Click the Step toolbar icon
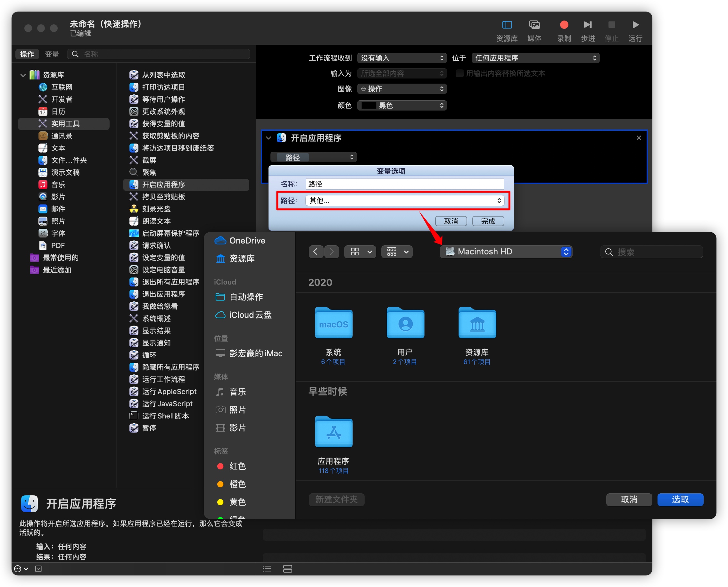 tap(587, 25)
